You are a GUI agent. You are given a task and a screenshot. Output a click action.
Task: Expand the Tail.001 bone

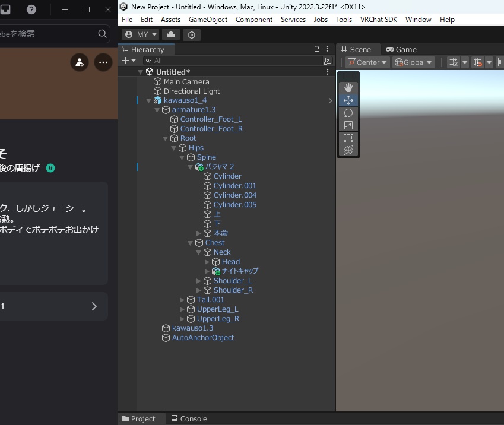[182, 300]
